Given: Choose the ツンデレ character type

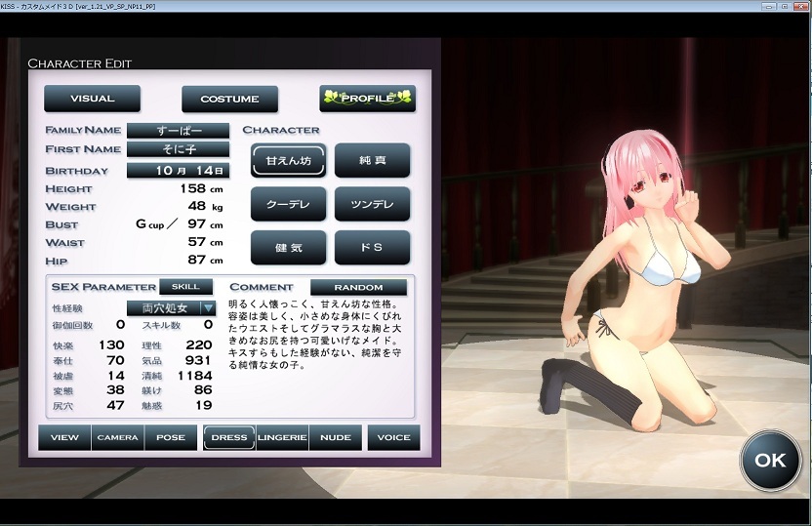Looking at the screenshot, I should tap(373, 204).
